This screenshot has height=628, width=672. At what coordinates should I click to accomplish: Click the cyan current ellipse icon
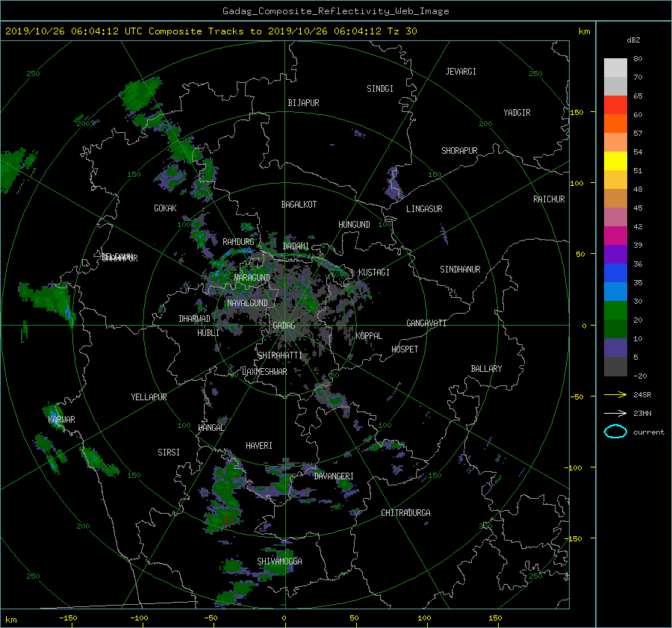point(615,432)
